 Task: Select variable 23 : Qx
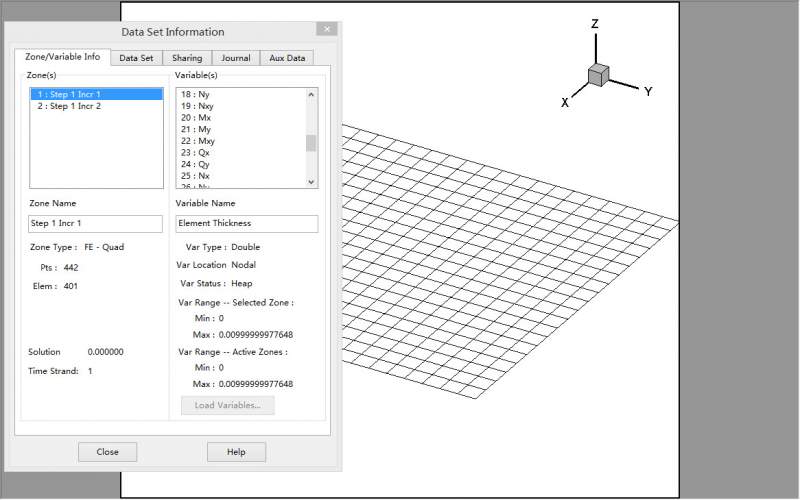241,153
